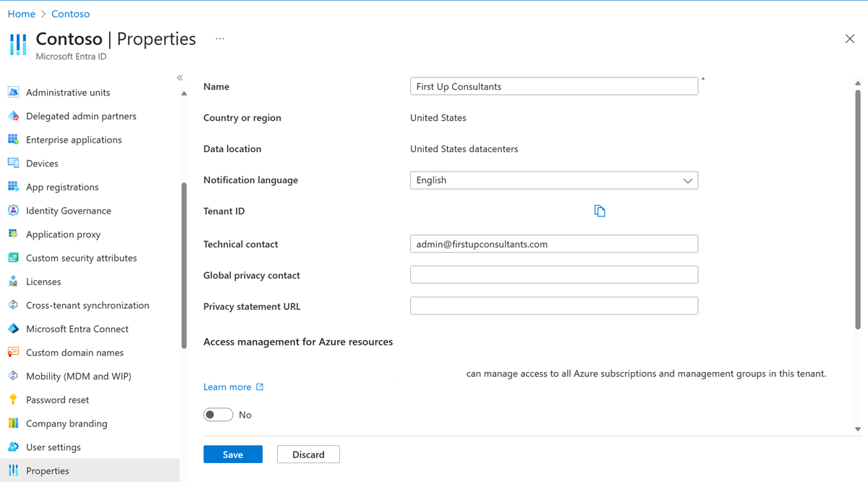This screenshot has height=482, width=868.
Task: Click the Microsoft Entra Connect icon
Action: click(x=13, y=329)
